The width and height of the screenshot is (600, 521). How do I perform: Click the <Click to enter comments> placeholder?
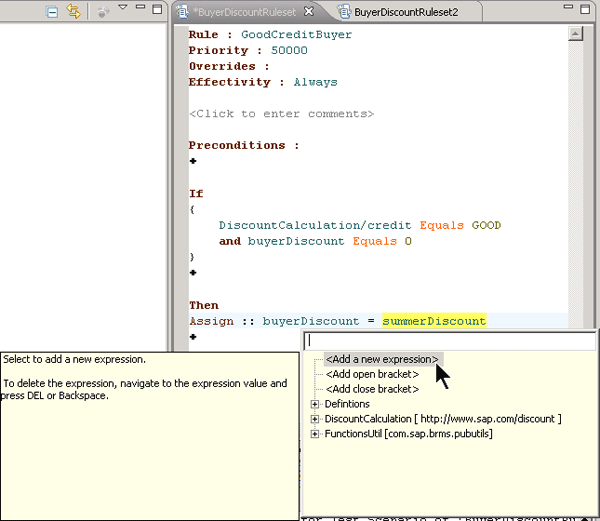[x=281, y=114]
